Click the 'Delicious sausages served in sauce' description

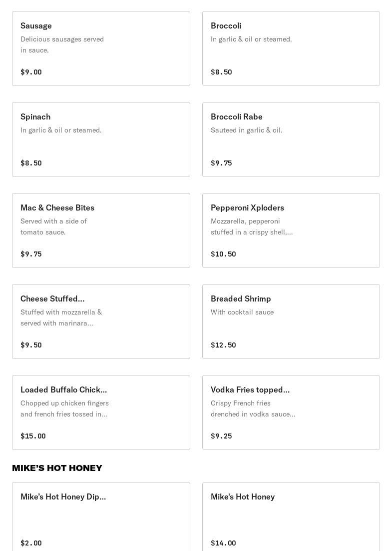point(62,44)
